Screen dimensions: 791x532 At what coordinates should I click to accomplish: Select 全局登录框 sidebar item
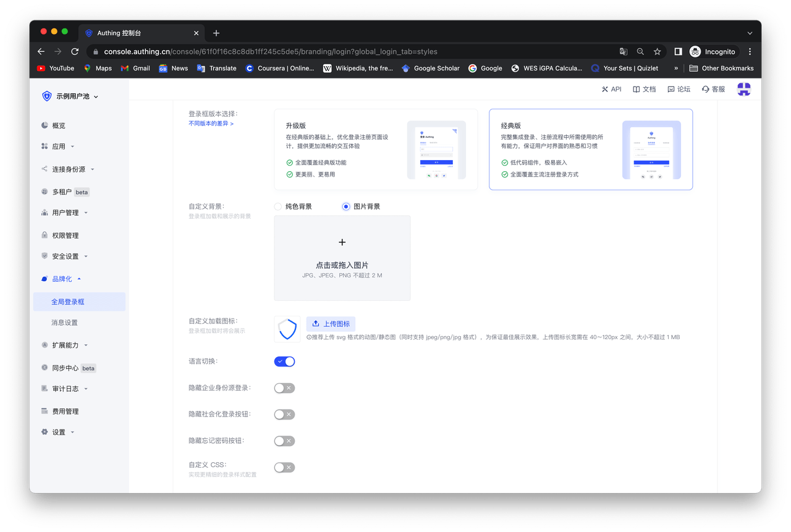[67, 302]
